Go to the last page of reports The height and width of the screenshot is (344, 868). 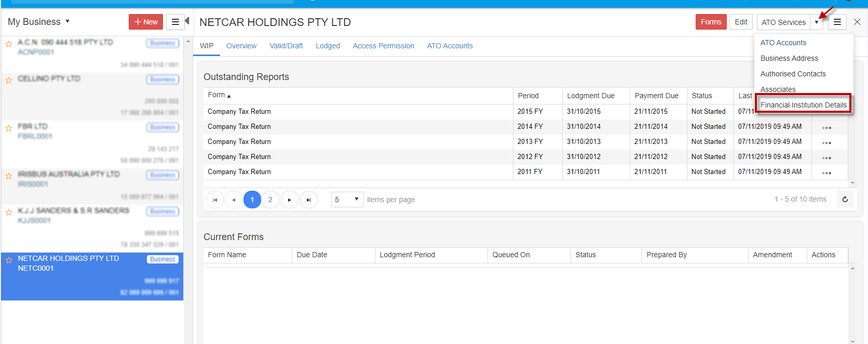(308, 200)
